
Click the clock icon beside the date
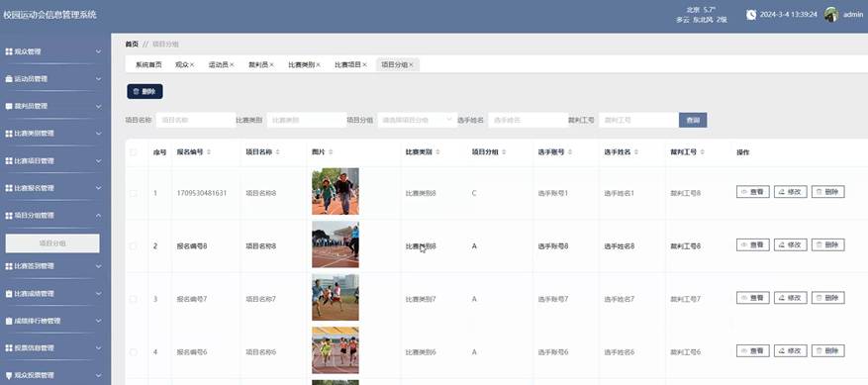tap(751, 15)
